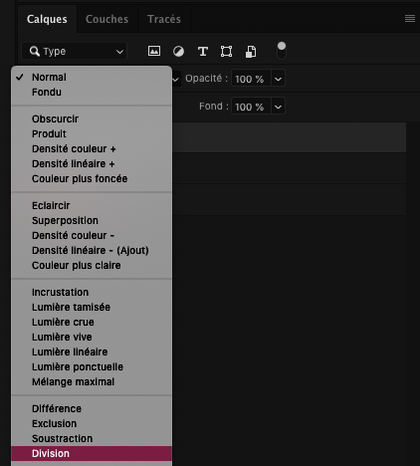Switch to the Tracés tab
The image size is (420, 466).
(x=164, y=19)
